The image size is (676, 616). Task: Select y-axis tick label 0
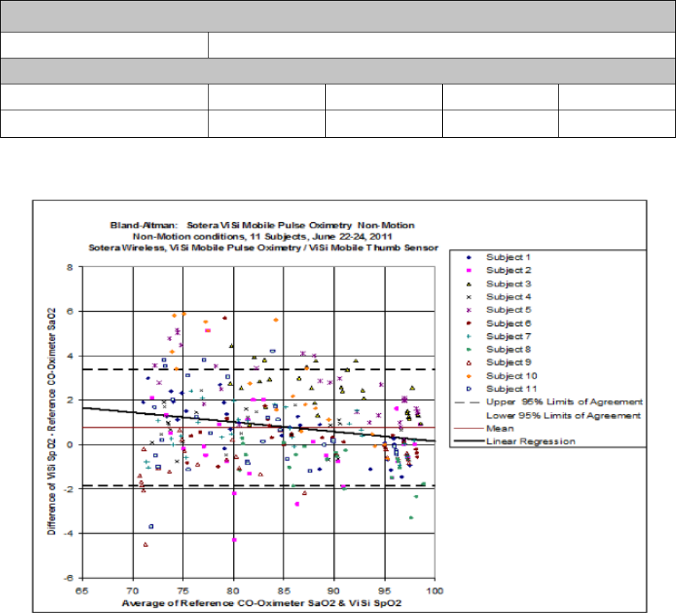[x=70, y=445]
